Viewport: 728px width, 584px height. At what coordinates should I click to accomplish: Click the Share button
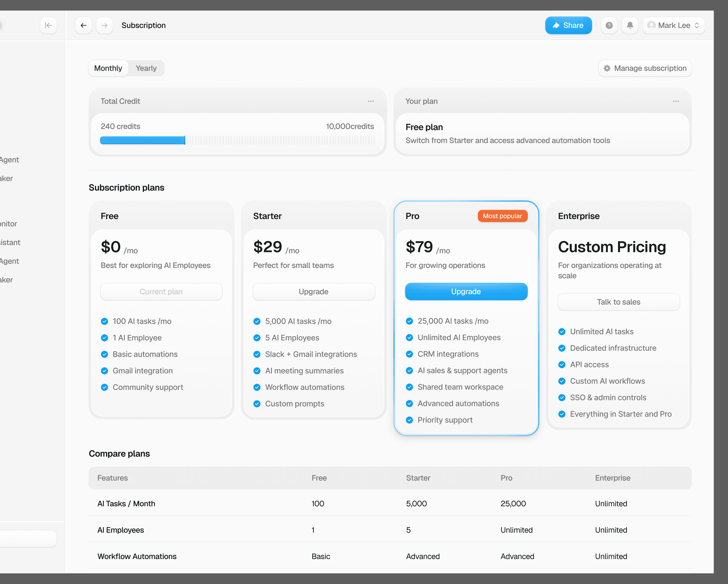(568, 25)
